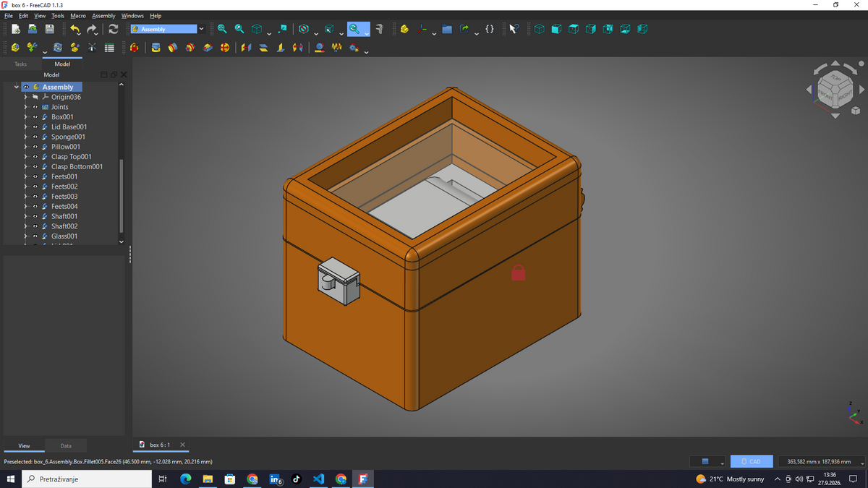Toggle visibility of Origin036
This screenshot has width=868, height=488.
click(x=35, y=97)
